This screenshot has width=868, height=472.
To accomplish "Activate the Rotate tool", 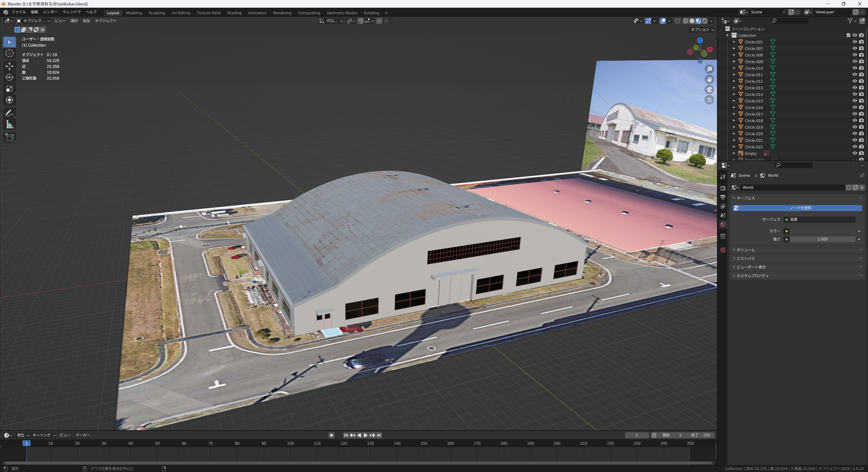I will [9, 78].
